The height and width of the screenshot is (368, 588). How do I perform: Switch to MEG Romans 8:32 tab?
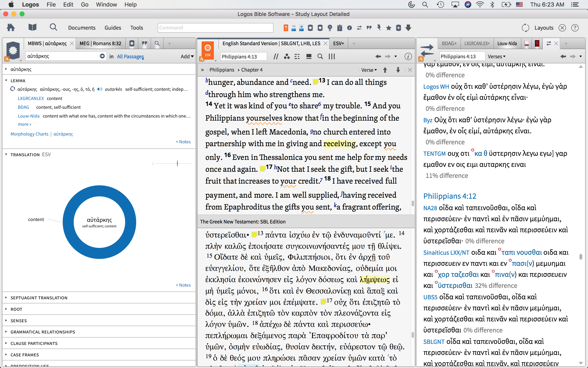pyautogui.click(x=100, y=43)
